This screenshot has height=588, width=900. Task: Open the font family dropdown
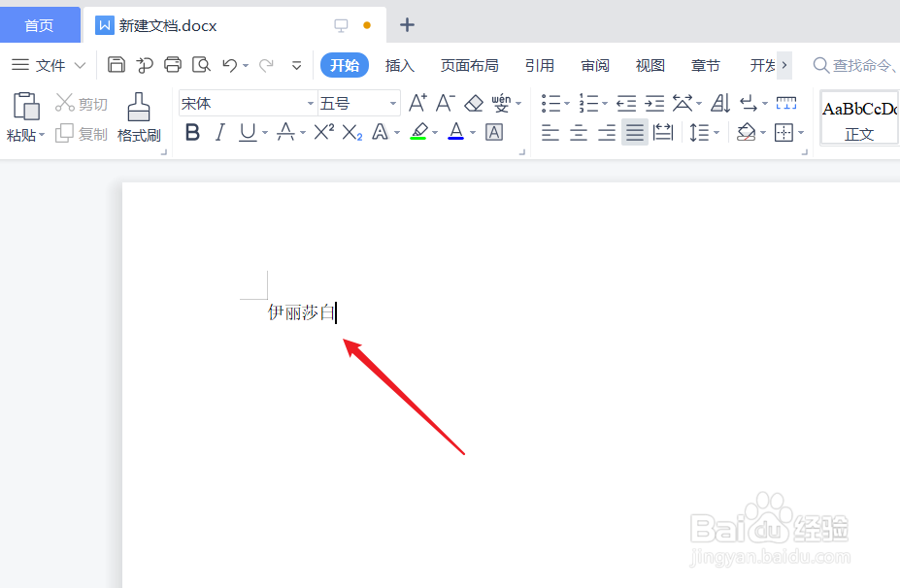pyautogui.click(x=309, y=102)
